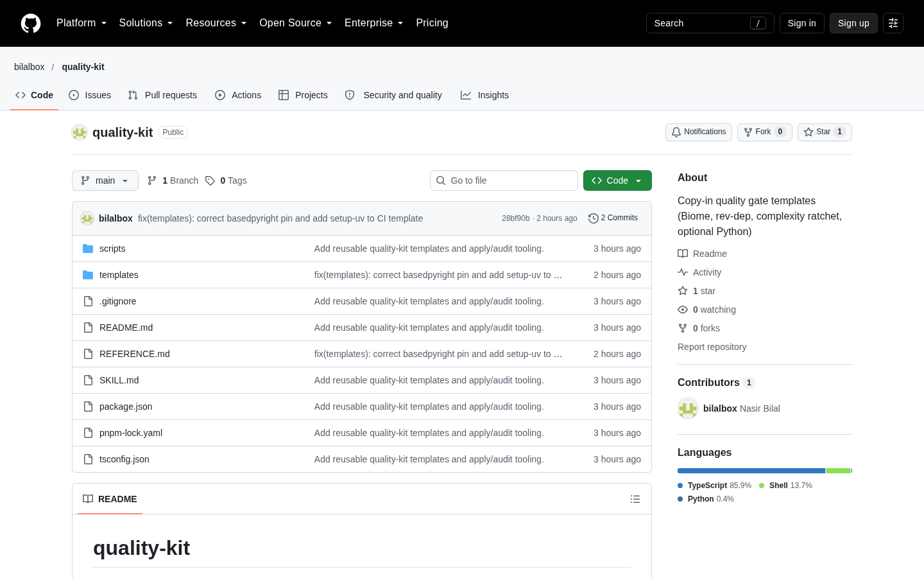
Task: Click the README outline list icon
Action: pos(635,499)
